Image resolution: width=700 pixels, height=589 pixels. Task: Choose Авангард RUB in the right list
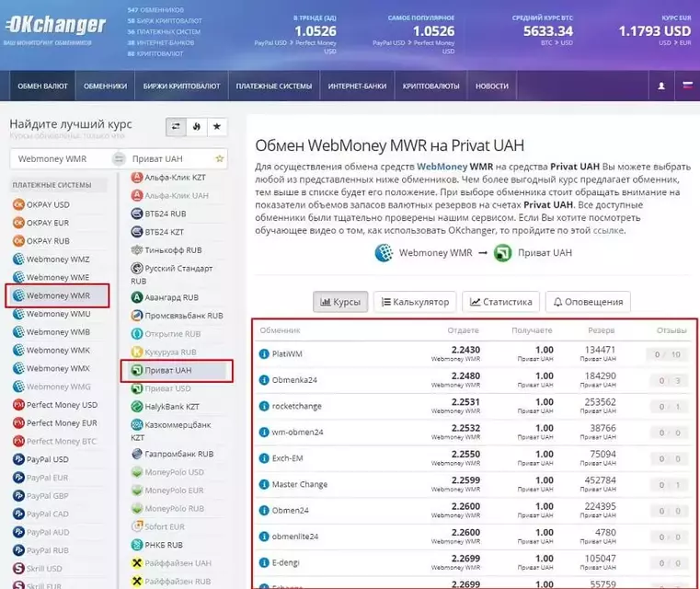(x=165, y=297)
